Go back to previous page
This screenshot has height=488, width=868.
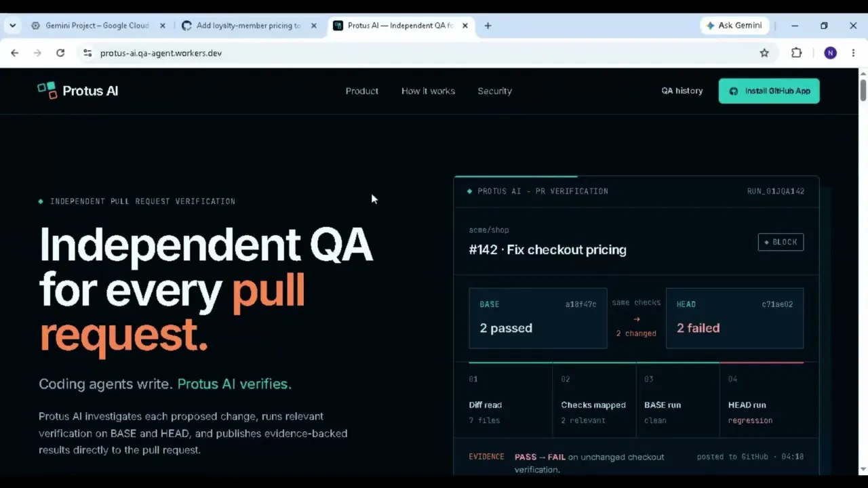click(15, 53)
